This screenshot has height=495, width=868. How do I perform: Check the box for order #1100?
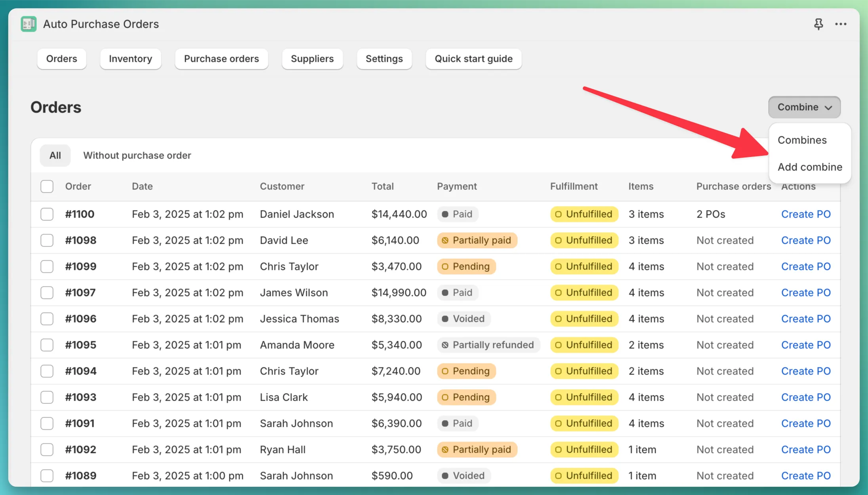47,214
